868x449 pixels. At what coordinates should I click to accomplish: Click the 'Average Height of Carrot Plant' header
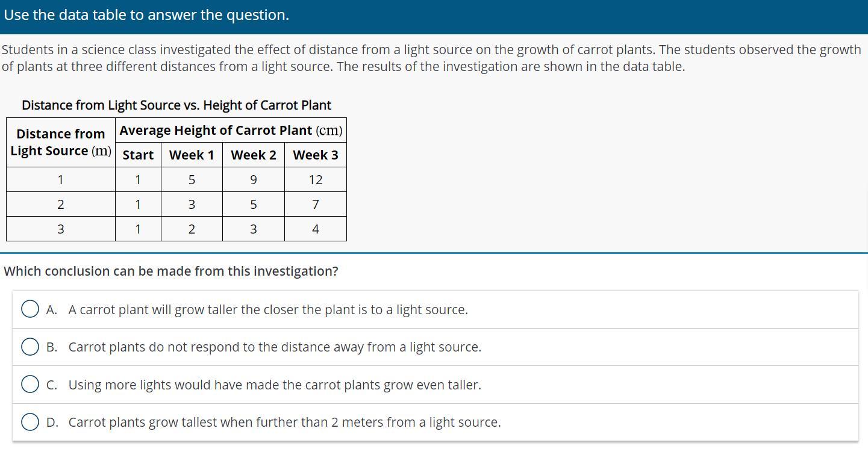click(x=231, y=131)
